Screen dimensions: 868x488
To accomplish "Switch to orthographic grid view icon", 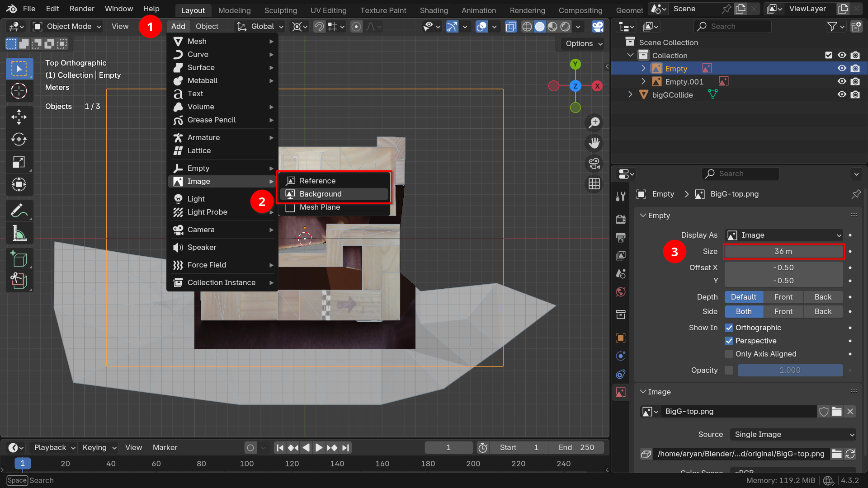I will coord(594,184).
